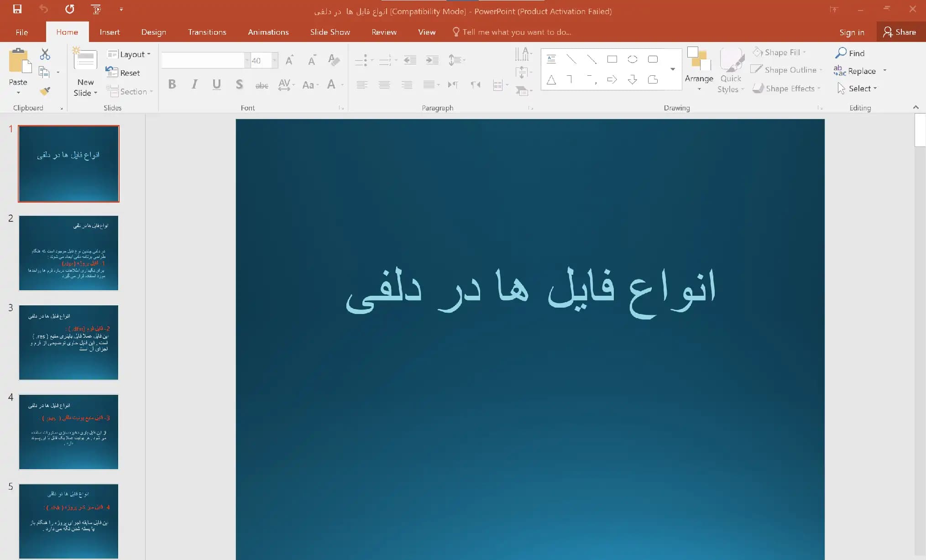Click the Save icon in quick access toolbar

click(17, 9)
